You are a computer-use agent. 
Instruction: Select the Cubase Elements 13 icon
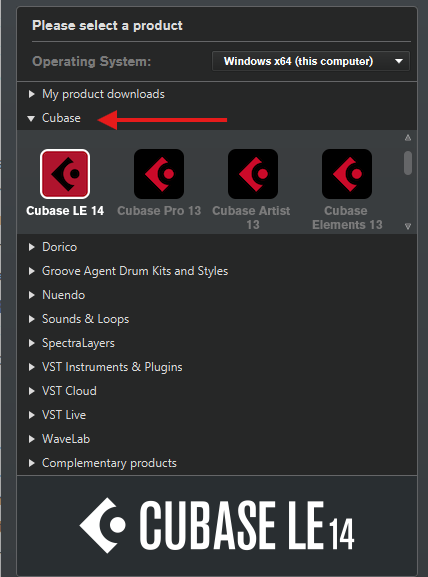point(347,174)
